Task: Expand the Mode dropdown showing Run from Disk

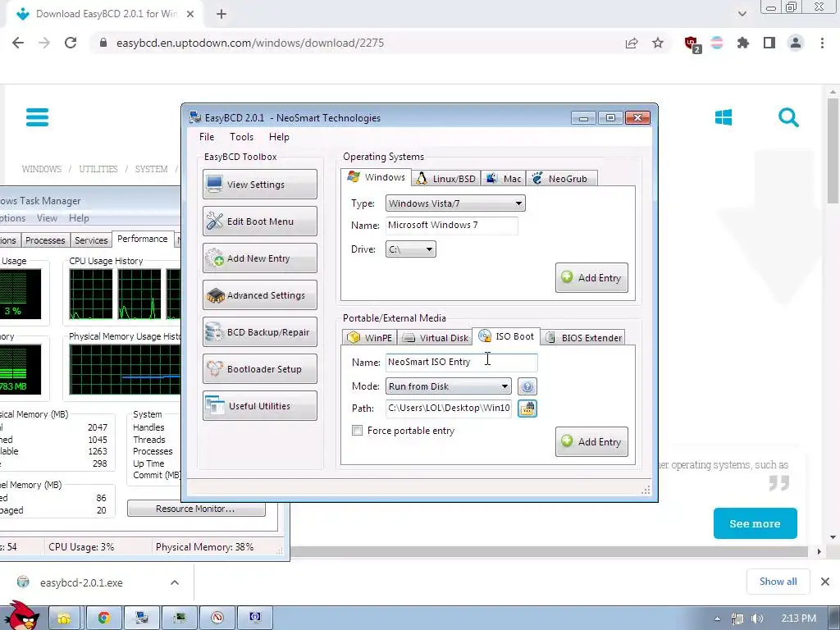Action: click(449, 386)
